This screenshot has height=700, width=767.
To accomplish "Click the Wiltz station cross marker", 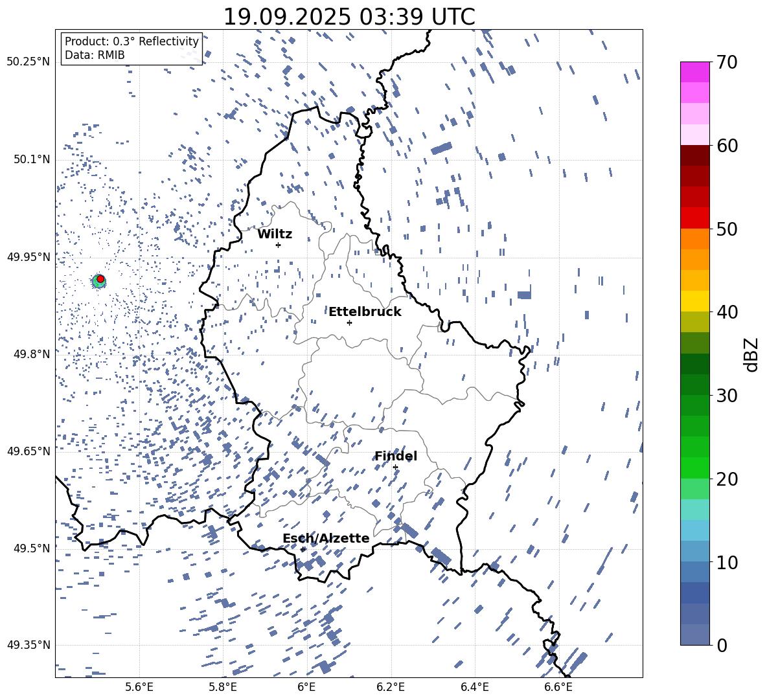I will tap(279, 245).
